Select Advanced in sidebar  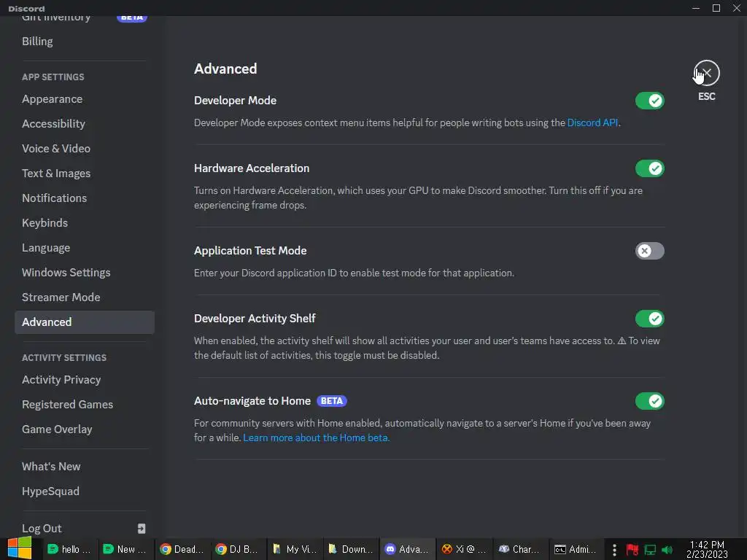point(85,322)
